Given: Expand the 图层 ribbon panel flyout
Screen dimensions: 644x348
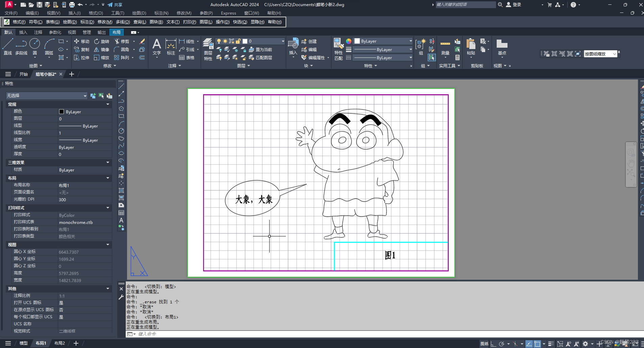Looking at the screenshot, I should tap(244, 66).
